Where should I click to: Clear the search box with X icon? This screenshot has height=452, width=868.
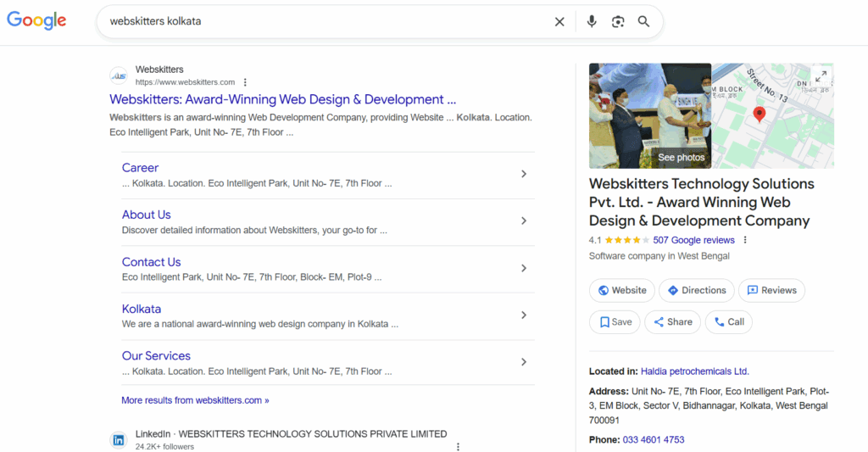coord(559,21)
